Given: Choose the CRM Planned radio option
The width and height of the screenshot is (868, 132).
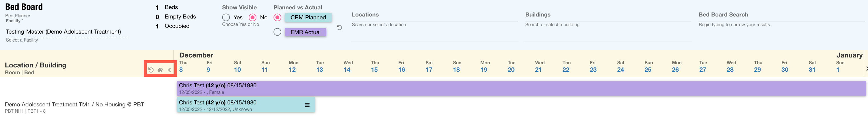Looking at the screenshot, I should coord(277,17).
